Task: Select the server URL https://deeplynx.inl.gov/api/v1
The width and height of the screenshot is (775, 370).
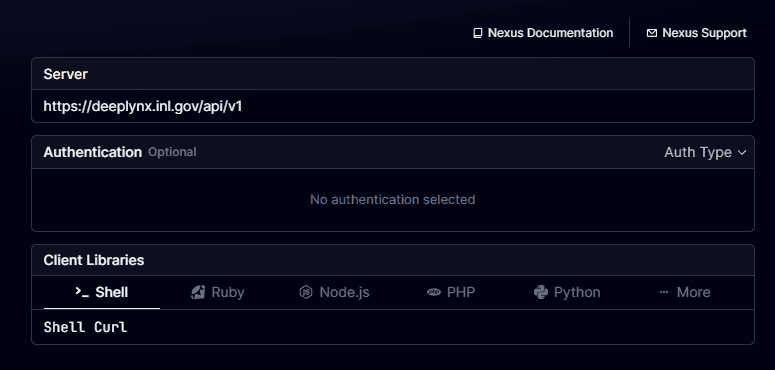Action: (143, 106)
